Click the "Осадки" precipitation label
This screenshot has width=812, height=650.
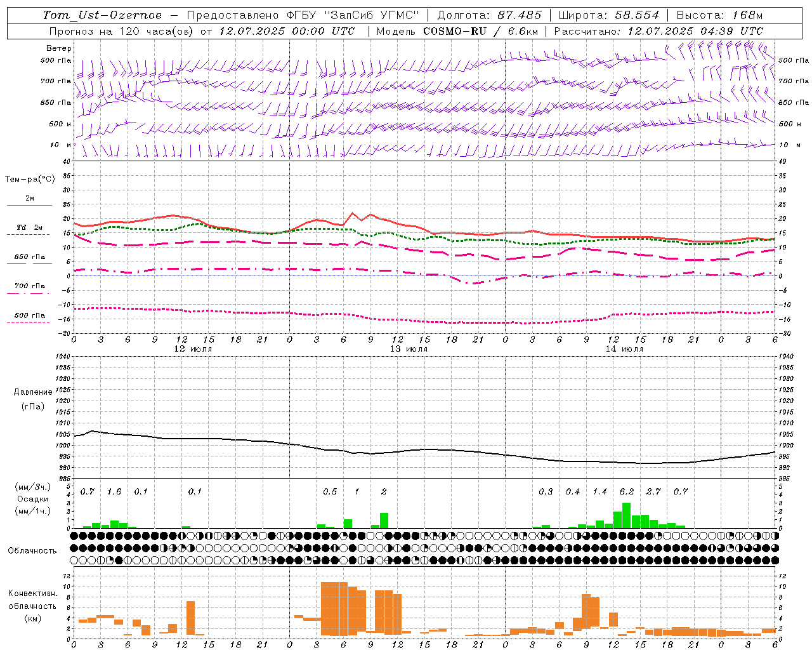pos(33,499)
